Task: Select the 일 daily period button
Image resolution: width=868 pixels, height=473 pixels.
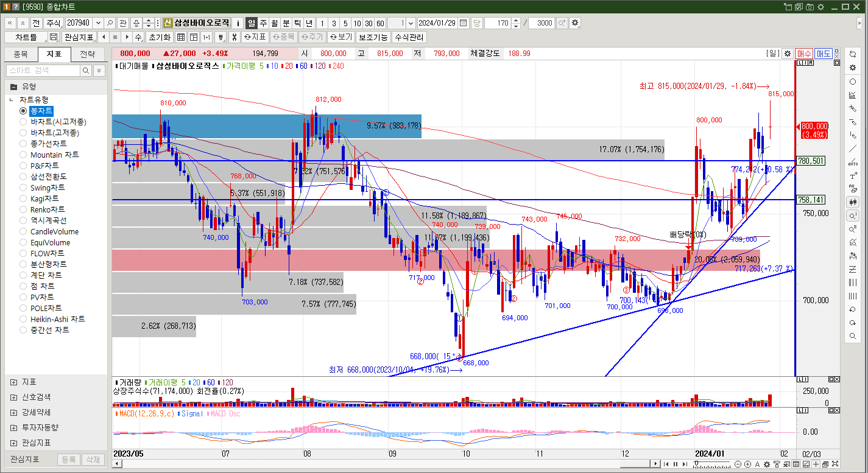Action: (x=252, y=23)
